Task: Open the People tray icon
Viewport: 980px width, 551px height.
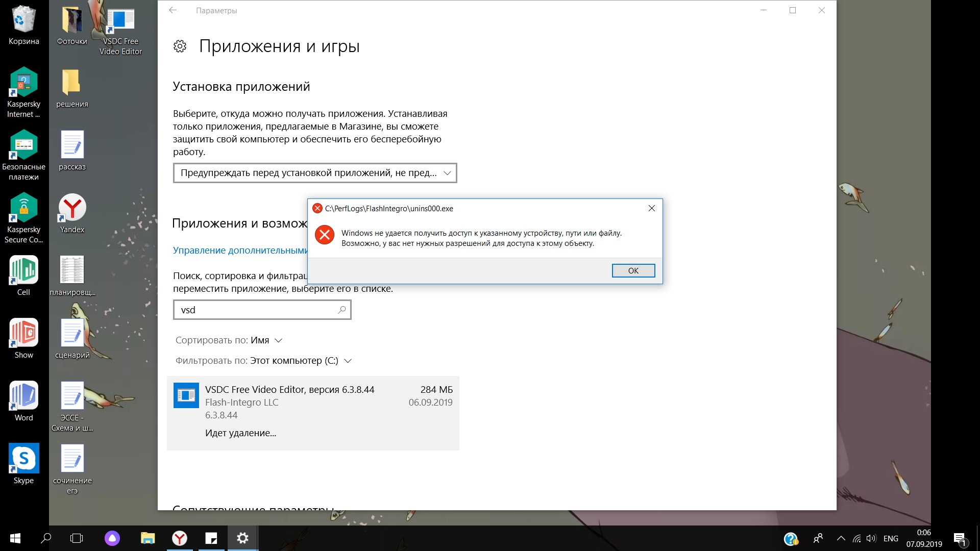Action: click(x=818, y=538)
